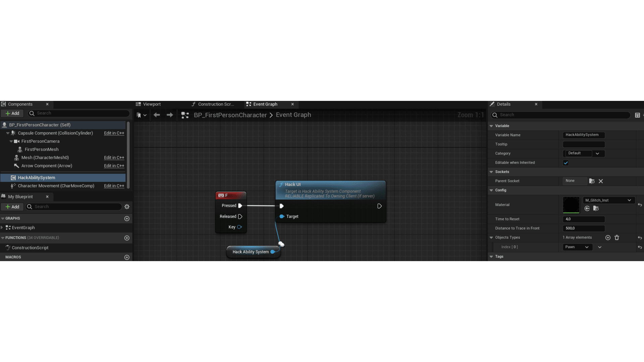Click the Material preview thumbnail swatch
This screenshot has width=644, height=362.
click(x=571, y=205)
